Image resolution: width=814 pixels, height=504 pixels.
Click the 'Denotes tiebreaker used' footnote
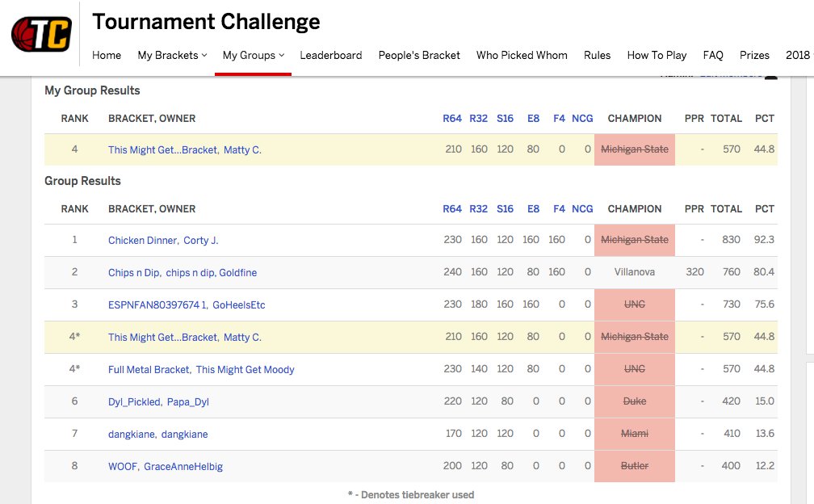pos(410,494)
